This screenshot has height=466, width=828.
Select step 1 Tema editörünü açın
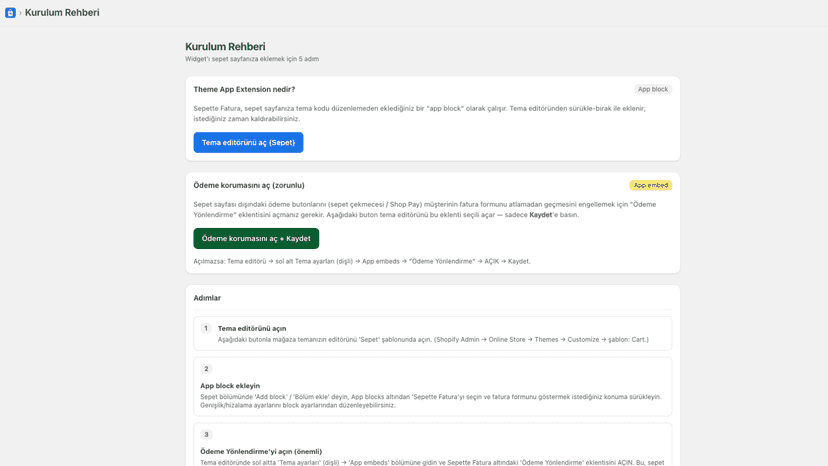click(252, 328)
